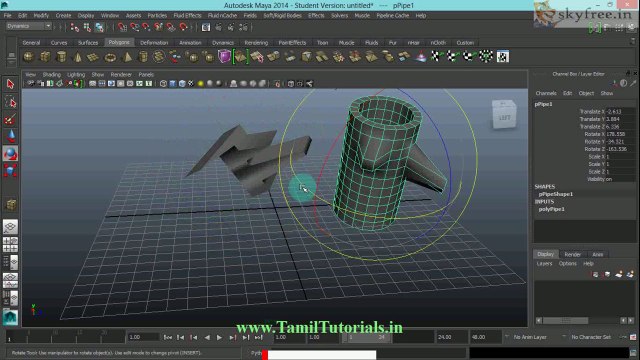This screenshot has height=360, width=640.
Task: Click the current frame field showing 1.00
Action: coord(143,337)
